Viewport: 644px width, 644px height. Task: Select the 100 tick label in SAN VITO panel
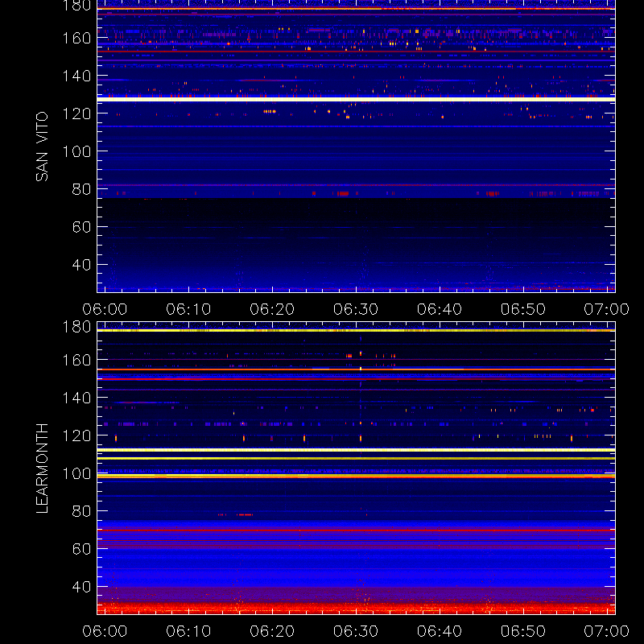coord(76,151)
